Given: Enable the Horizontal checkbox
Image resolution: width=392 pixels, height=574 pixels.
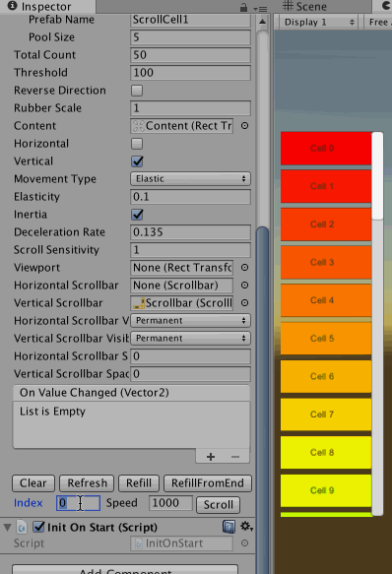Looking at the screenshot, I should click(x=137, y=144).
